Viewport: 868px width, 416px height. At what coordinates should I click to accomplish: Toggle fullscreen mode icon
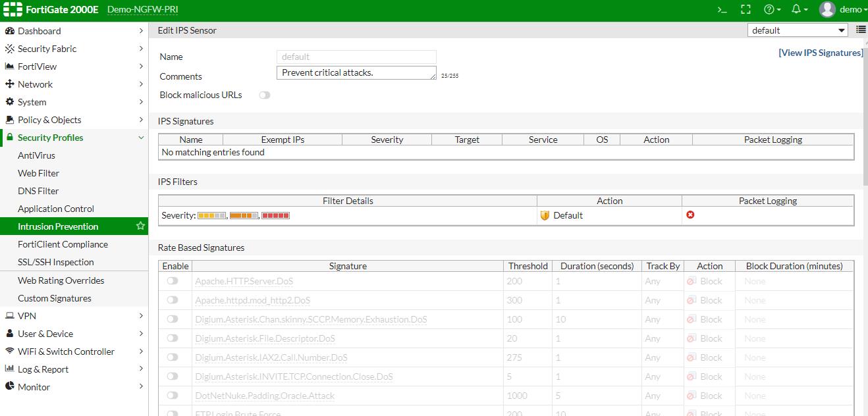pyautogui.click(x=746, y=10)
